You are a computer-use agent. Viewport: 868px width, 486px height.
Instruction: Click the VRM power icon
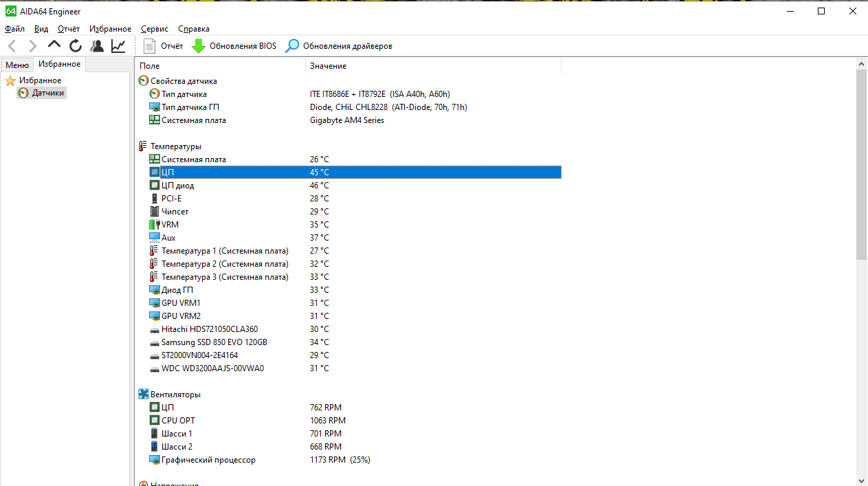[x=154, y=225]
